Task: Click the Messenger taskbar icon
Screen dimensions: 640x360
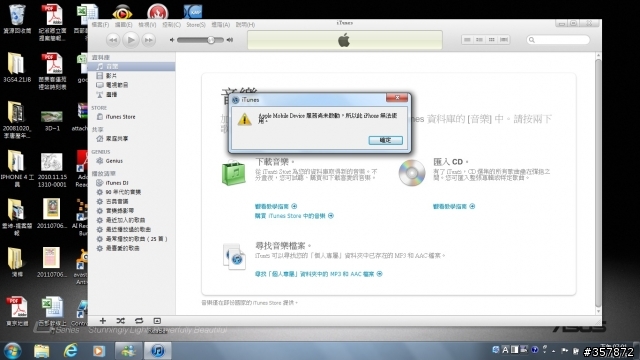Action: [128, 351]
